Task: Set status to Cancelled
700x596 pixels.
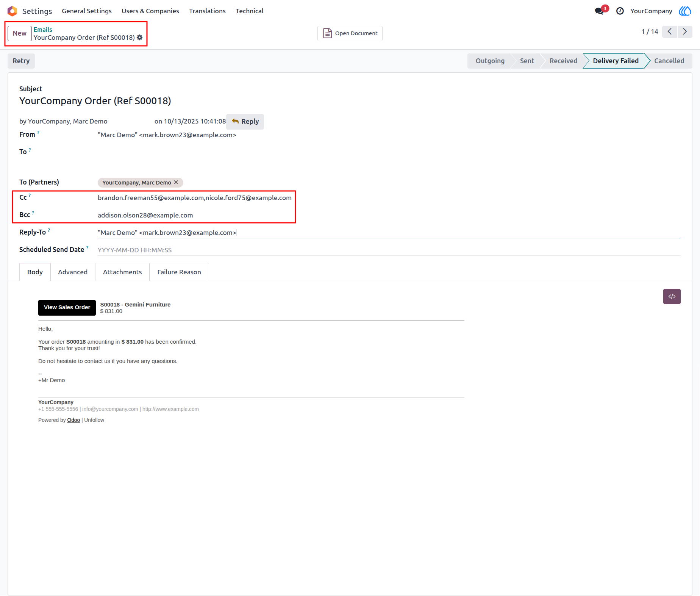Action: 669,61
